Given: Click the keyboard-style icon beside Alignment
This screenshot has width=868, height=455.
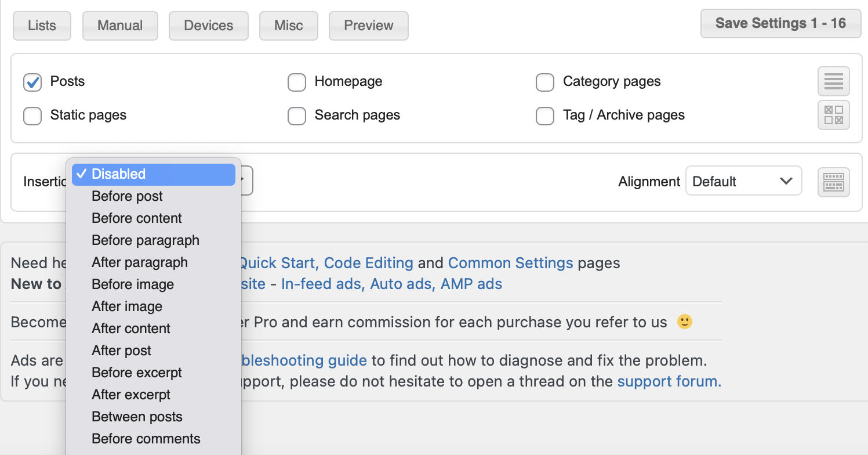Looking at the screenshot, I should pyautogui.click(x=833, y=182).
